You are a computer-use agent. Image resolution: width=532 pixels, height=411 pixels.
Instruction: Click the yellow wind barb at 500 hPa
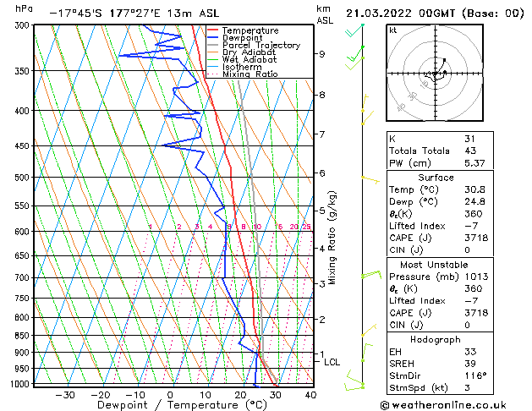[x=369, y=178]
